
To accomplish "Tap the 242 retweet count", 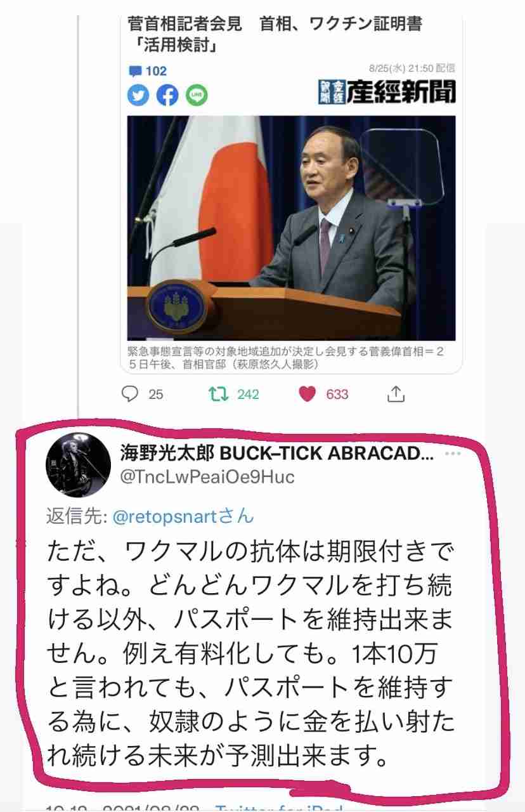I will point(248,394).
